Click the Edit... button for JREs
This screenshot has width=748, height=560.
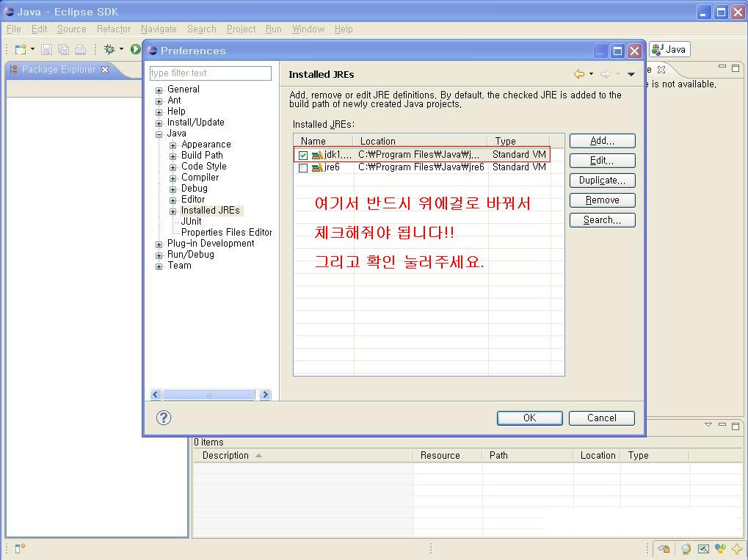click(x=603, y=161)
